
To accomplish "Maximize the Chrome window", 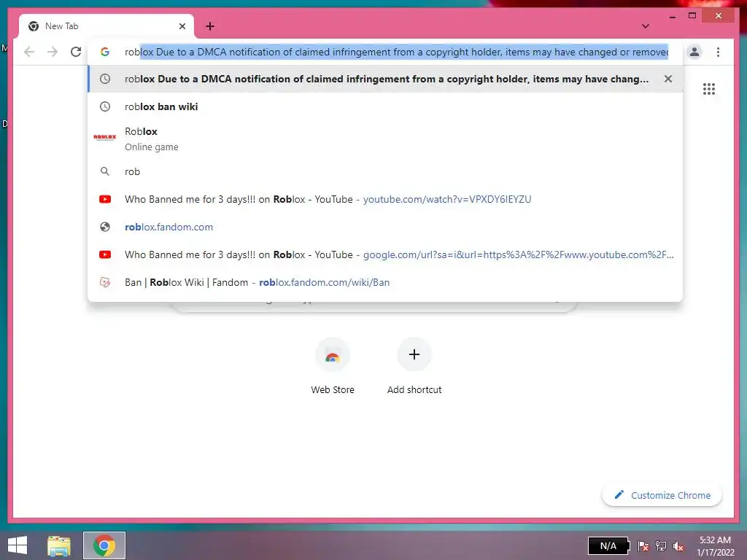I will 692,16.
